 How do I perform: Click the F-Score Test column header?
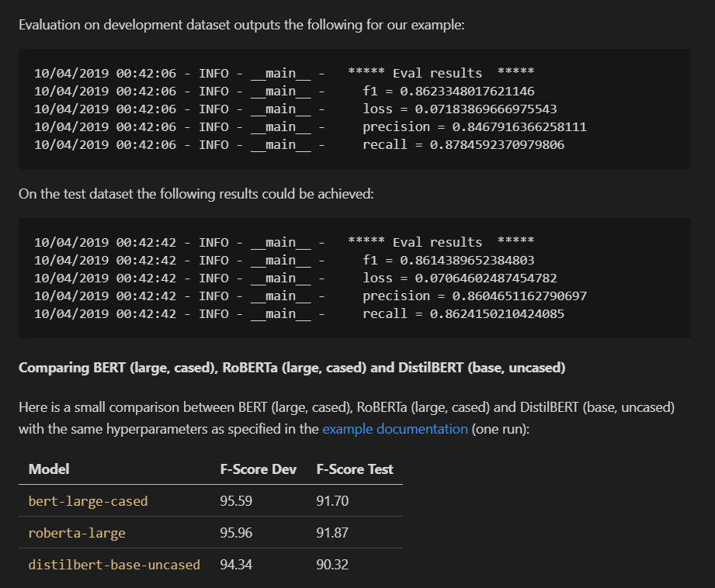354,469
